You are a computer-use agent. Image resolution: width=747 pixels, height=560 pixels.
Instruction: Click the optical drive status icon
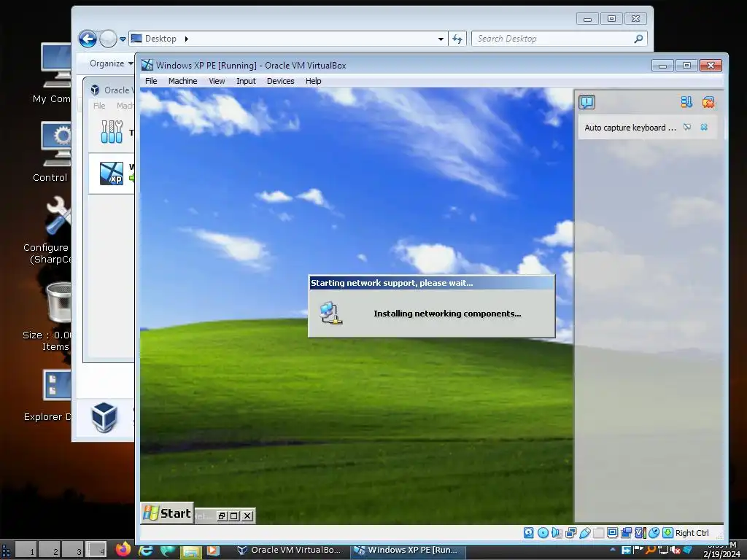(x=543, y=533)
